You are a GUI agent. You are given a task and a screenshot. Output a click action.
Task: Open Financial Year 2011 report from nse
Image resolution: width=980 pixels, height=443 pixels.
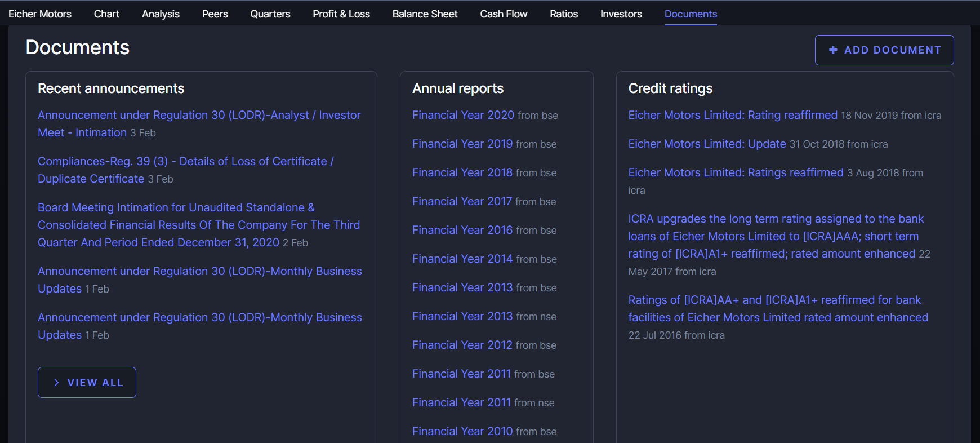pos(461,402)
